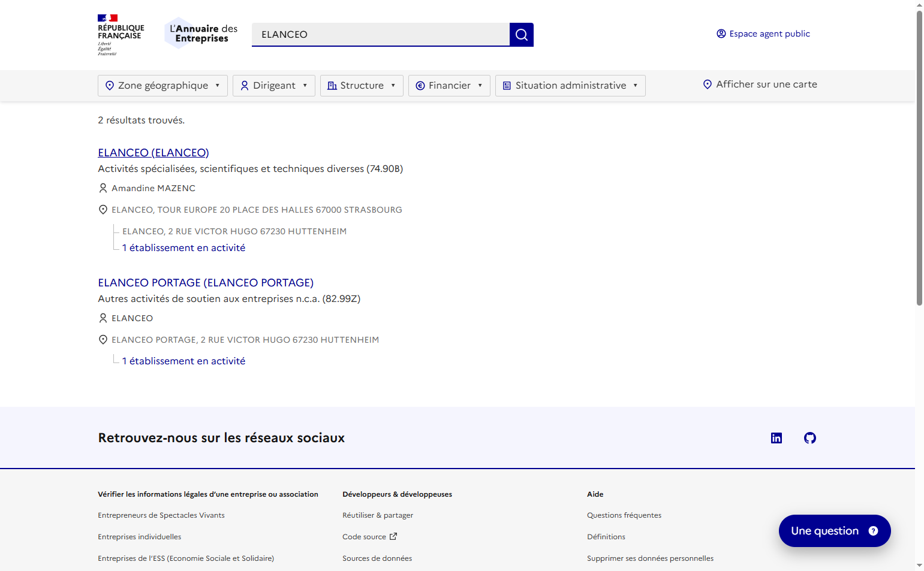
Task: Open Entrepreneurs de Spectacles Vivants link
Action: coord(161,515)
